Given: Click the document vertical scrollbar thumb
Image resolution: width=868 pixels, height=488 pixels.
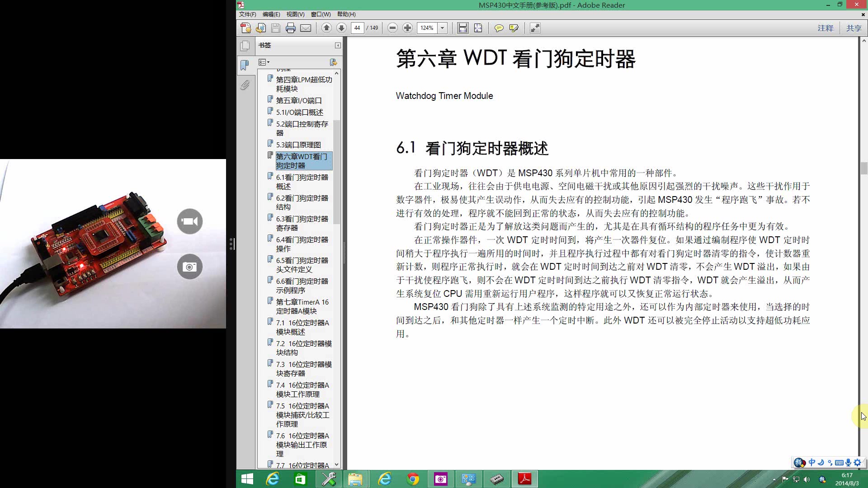Looking at the screenshot, I should pyautogui.click(x=864, y=168).
